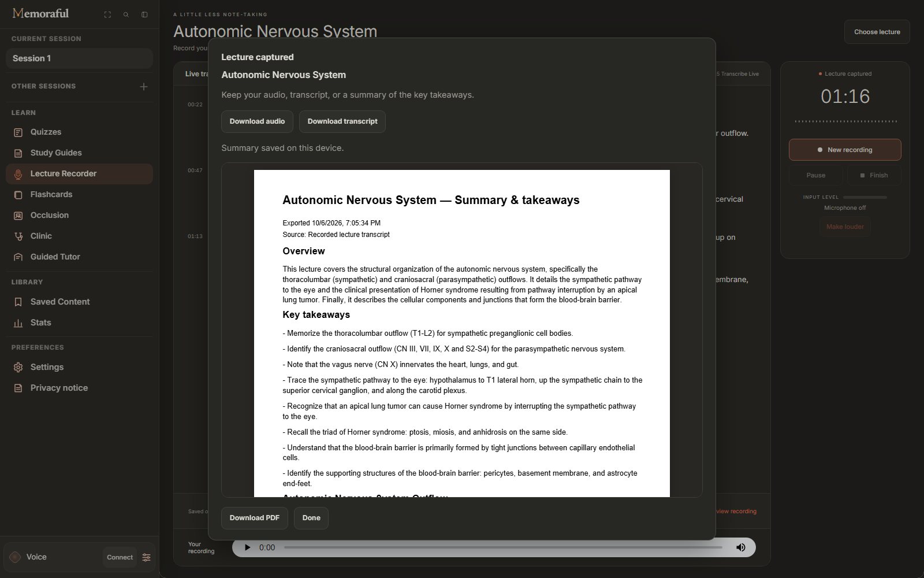Click the Voice orb icon
924x578 pixels.
(x=15, y=557)
